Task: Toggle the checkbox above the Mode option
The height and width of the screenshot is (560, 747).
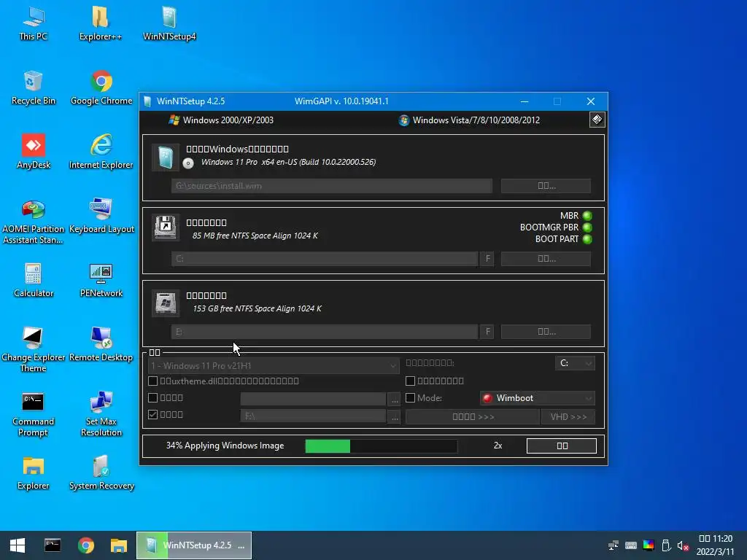Action: pos(410,381)
